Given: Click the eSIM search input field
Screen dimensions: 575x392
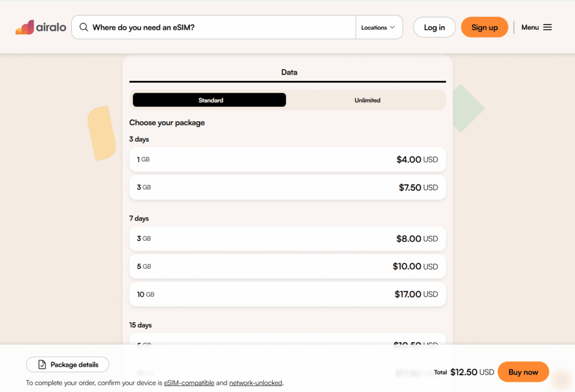Looking at the screenshot, I should pyautogui.click(x=213, y=26).
